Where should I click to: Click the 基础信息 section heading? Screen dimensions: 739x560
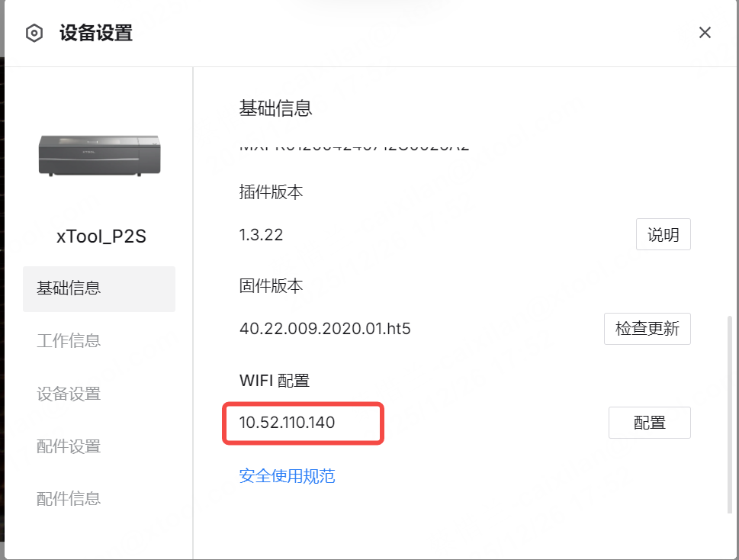pos(275,108)
